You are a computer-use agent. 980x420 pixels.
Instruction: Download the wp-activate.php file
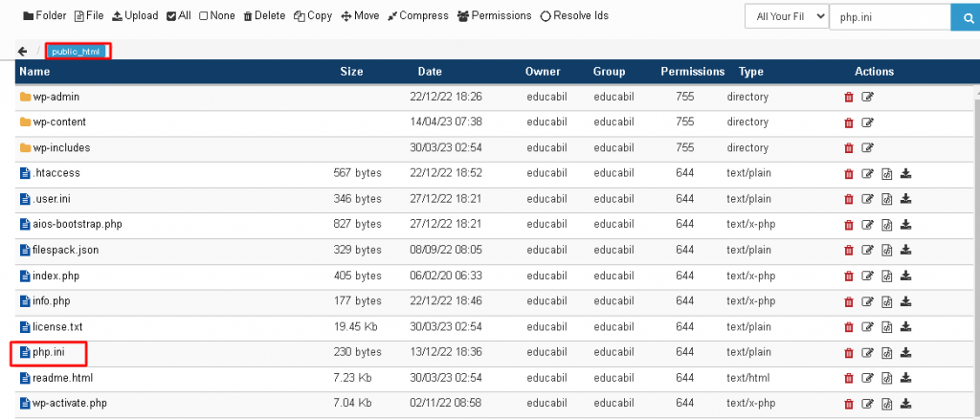click(x=905, y=404)
